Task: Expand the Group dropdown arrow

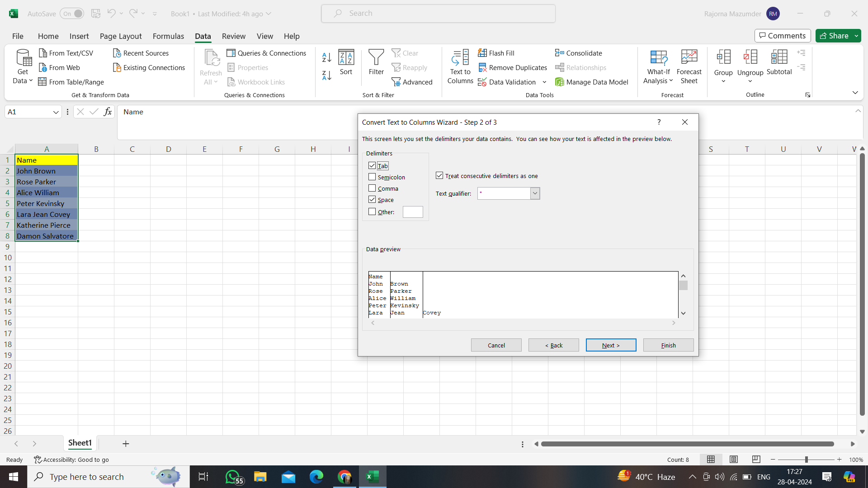Action: coord(723,82)
